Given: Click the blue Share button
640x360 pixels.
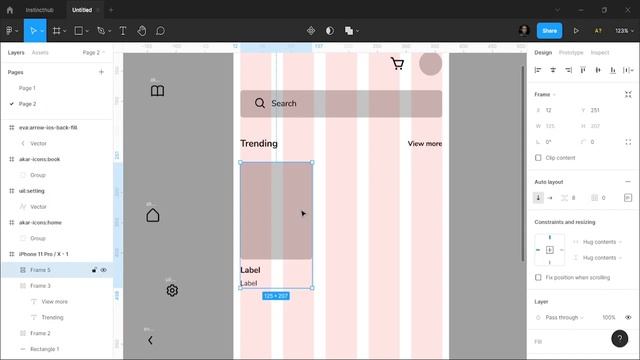Looking at the screenshot, I should pyautogui.click(x=549, y=31).
